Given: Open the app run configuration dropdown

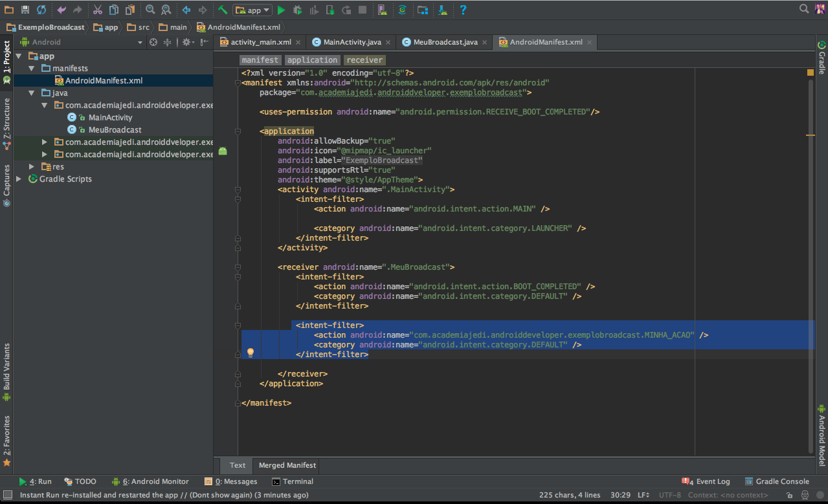Looking at the screenshot, I should pyautogui.click(x=252, y=10).
